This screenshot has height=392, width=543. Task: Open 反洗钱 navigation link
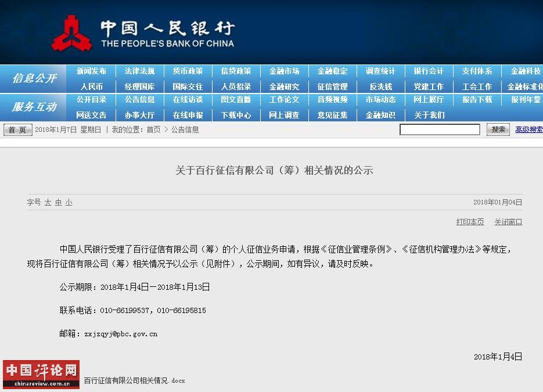(x=380, y=87)
